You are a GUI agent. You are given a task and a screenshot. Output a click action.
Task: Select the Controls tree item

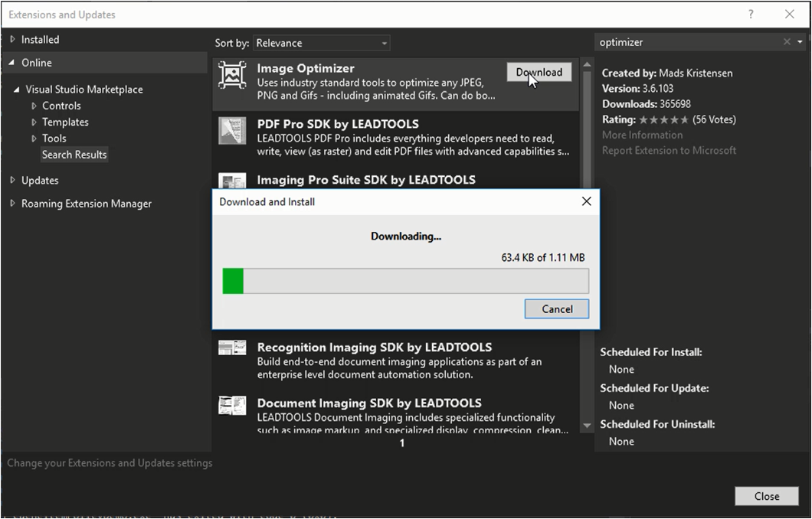pos(61,106)
